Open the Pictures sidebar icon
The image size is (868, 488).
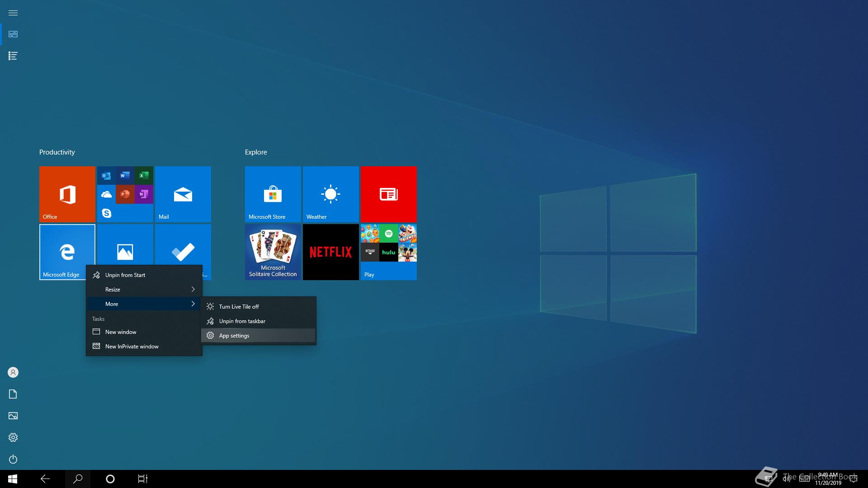click(x=13, y=416)
